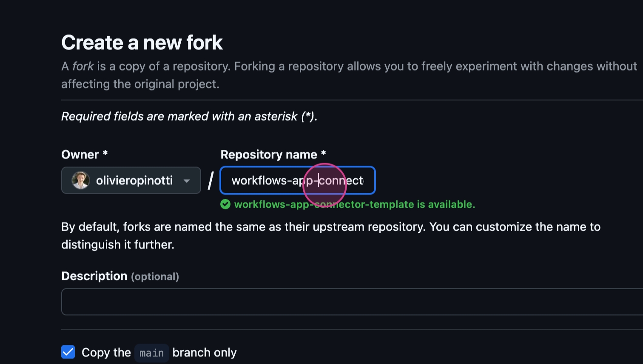Click the olivieropinotti profile avatar
Screen dimensions: 643x364
tap(80, 181)
